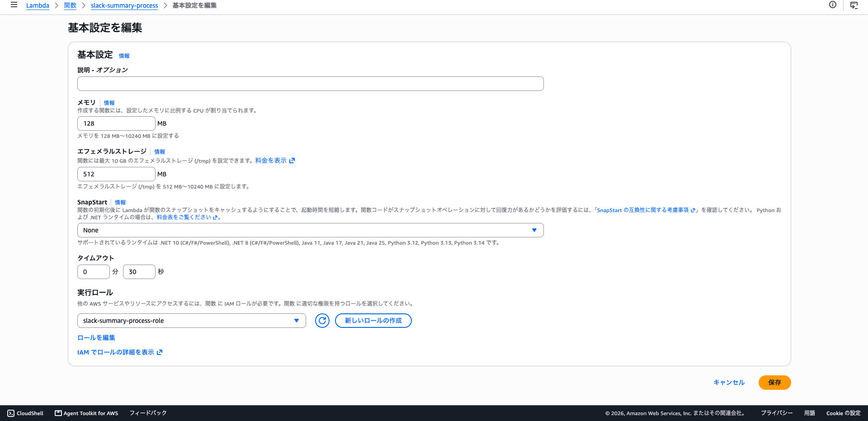Open the slack-summary-process-role dropdown
Image resolution: width=868 pixels, height=421 pixels.
pyautogui.click(x=192, y=321)
